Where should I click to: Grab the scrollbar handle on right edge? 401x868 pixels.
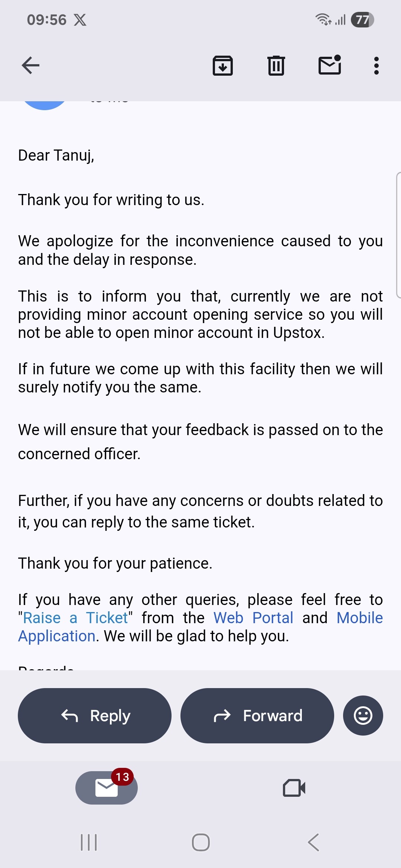(398, 235)
